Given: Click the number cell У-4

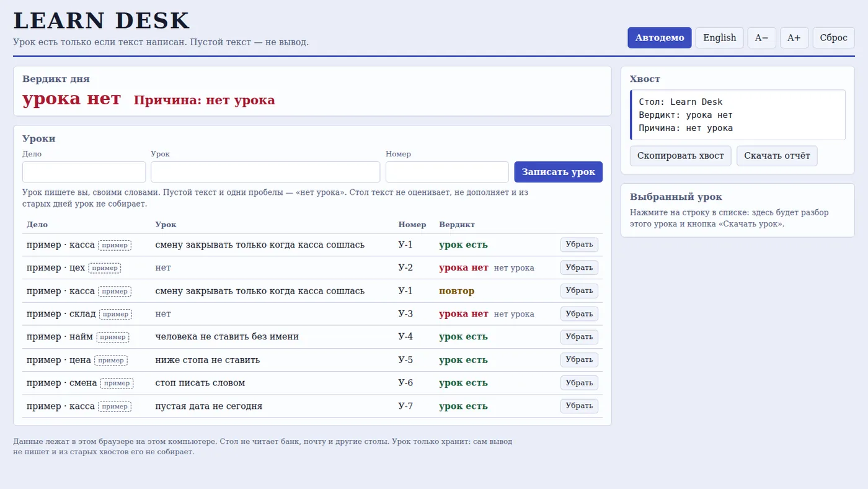Looking at the screenshot, I should [x=405, y=337].
